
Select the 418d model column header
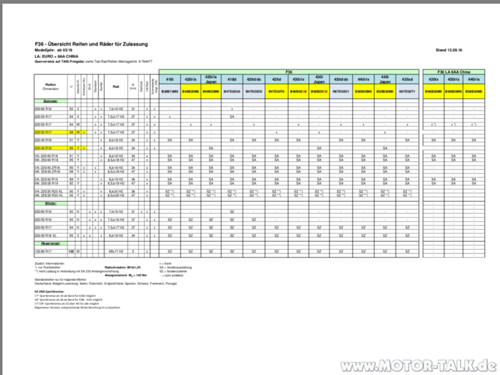tap(232, 79)
